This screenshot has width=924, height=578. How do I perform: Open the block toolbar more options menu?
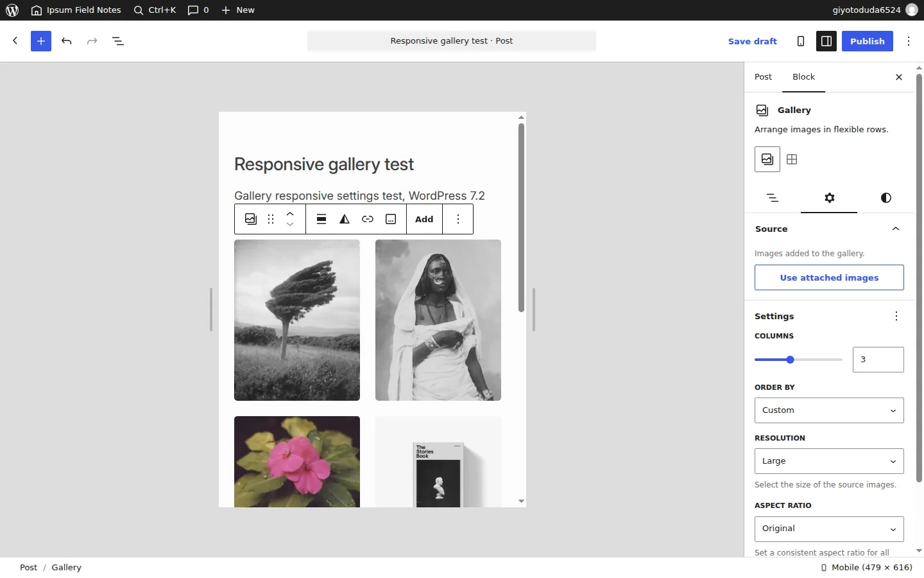458,219
